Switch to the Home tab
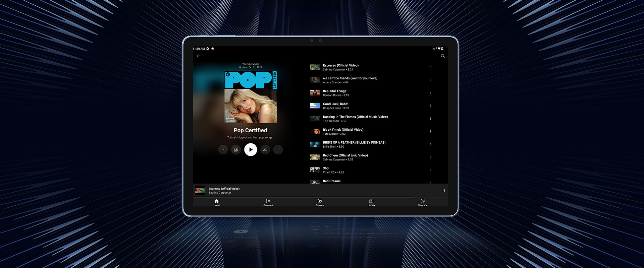This screenshot has height=268, width=644. (217, 202)
